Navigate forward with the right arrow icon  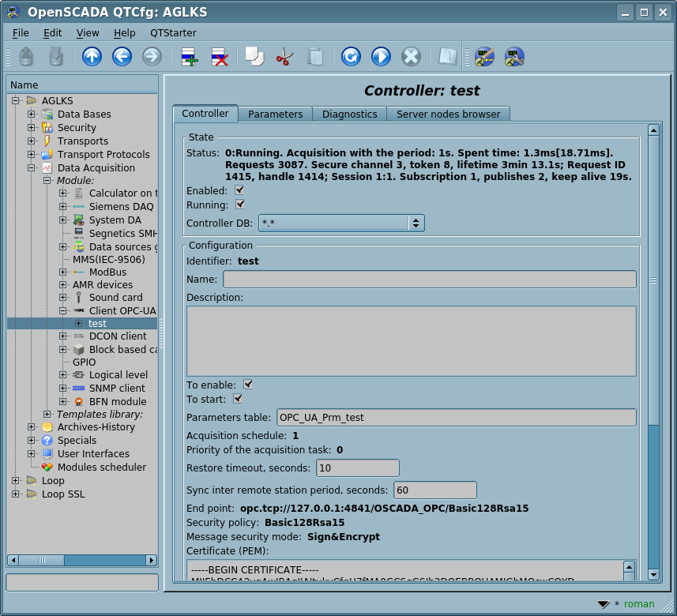click(152, 57)
